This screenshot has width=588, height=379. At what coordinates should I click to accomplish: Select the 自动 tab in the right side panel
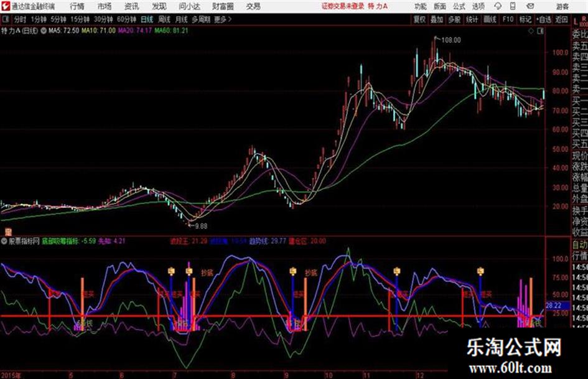tap(579, 245)
